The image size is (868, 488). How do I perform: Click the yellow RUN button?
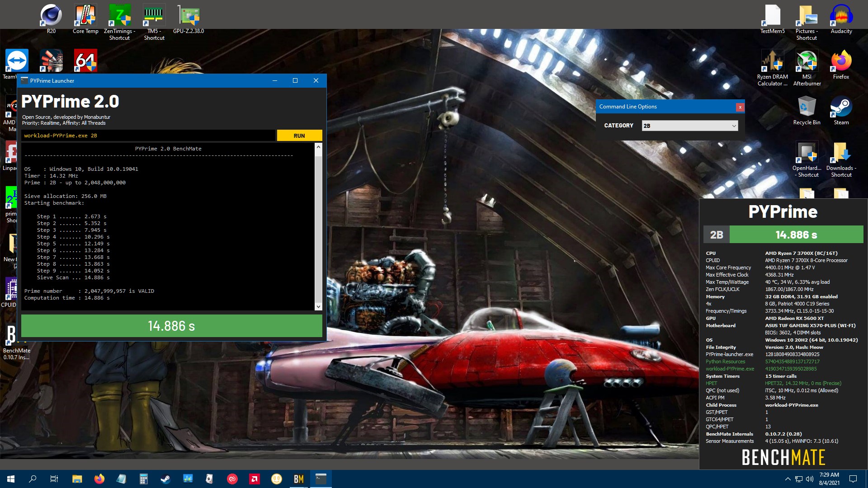pyautogui.click(x=299, y=136)
